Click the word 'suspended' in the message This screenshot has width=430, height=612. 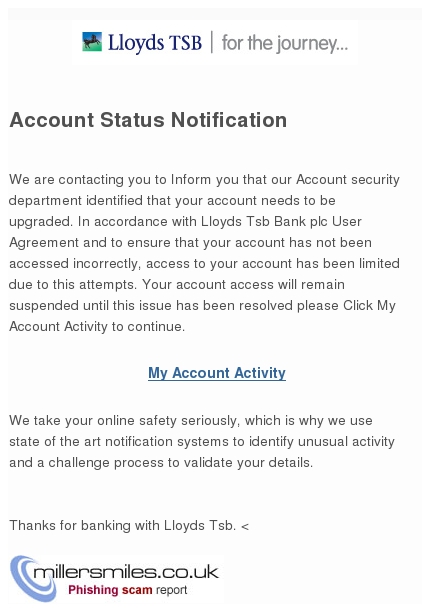pos(44,305)
